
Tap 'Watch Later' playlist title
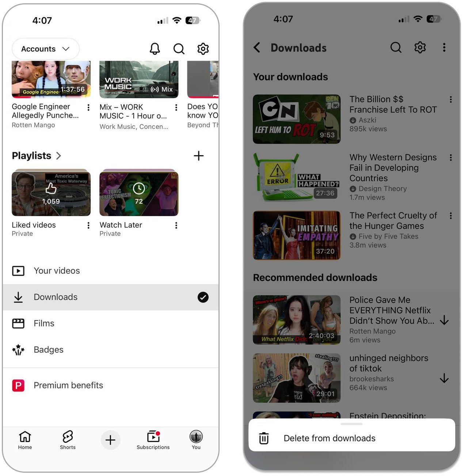(x=121, y=225)
